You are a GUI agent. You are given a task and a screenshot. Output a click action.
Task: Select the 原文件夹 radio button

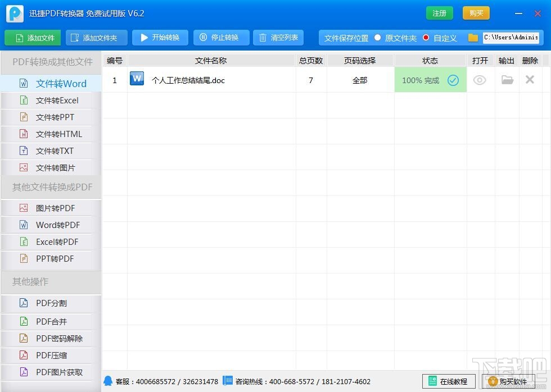point(378,38)
